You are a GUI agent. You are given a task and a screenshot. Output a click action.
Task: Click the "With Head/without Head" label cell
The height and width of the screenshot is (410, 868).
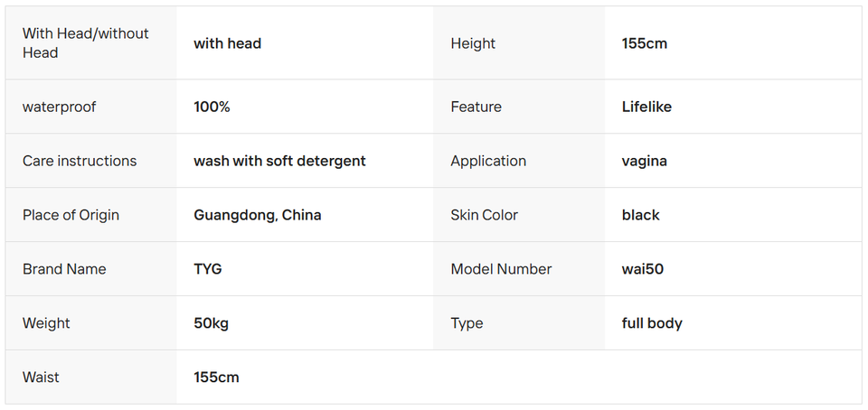tap(86, 43)
